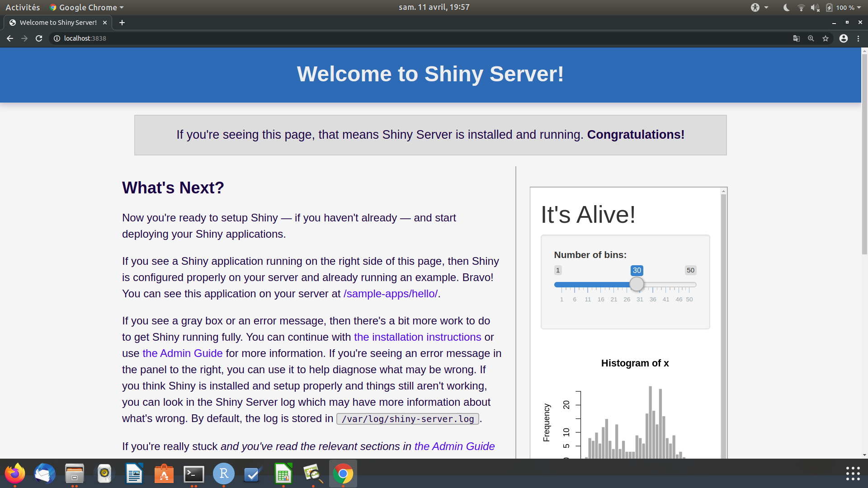Open a new tab with plus button
Image resolution: width=868 pixels, height=488 pixels.
[122, 23]
